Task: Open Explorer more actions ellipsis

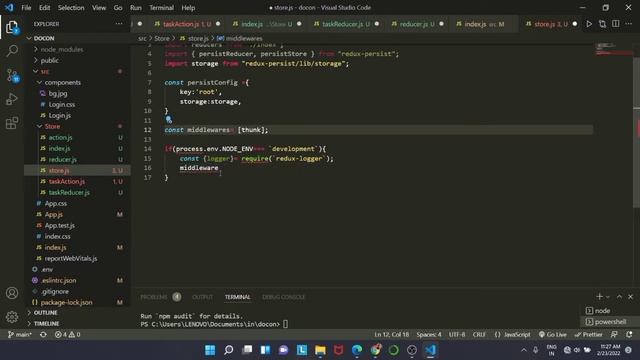Action: click(x=119, y=24)
